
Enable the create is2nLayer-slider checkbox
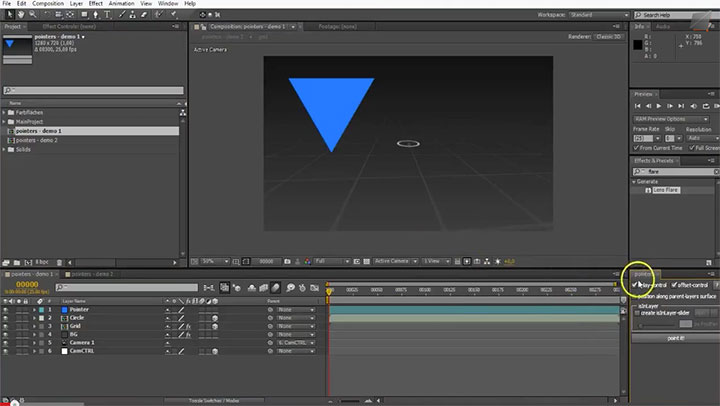637,313
